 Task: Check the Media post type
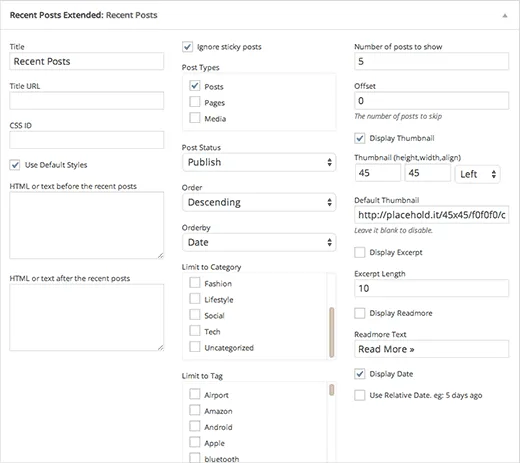tap(195, 118)
